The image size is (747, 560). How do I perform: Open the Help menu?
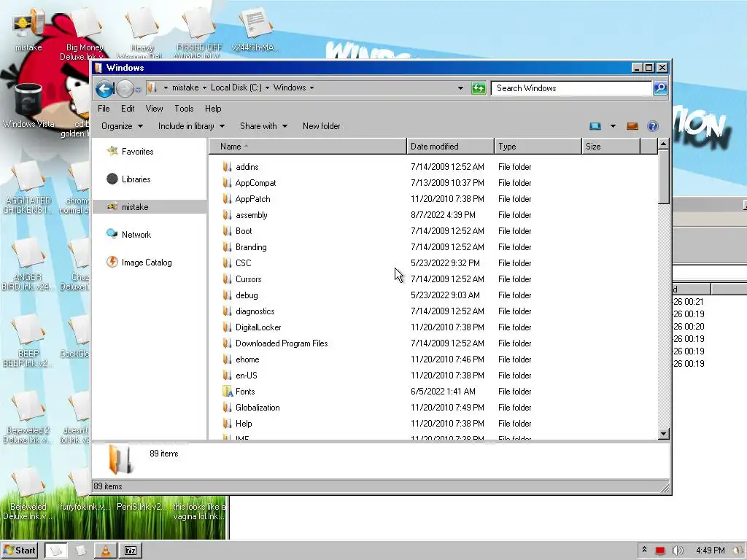[213, 109]
